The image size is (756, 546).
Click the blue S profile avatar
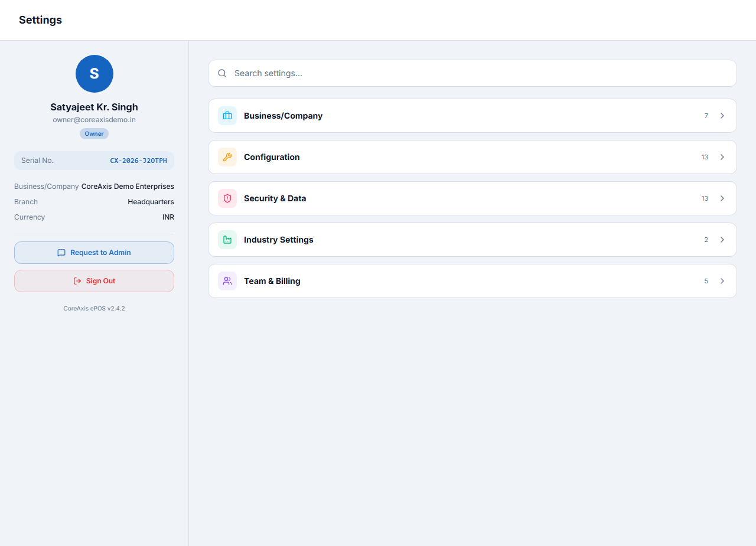(x=94, y=74)
